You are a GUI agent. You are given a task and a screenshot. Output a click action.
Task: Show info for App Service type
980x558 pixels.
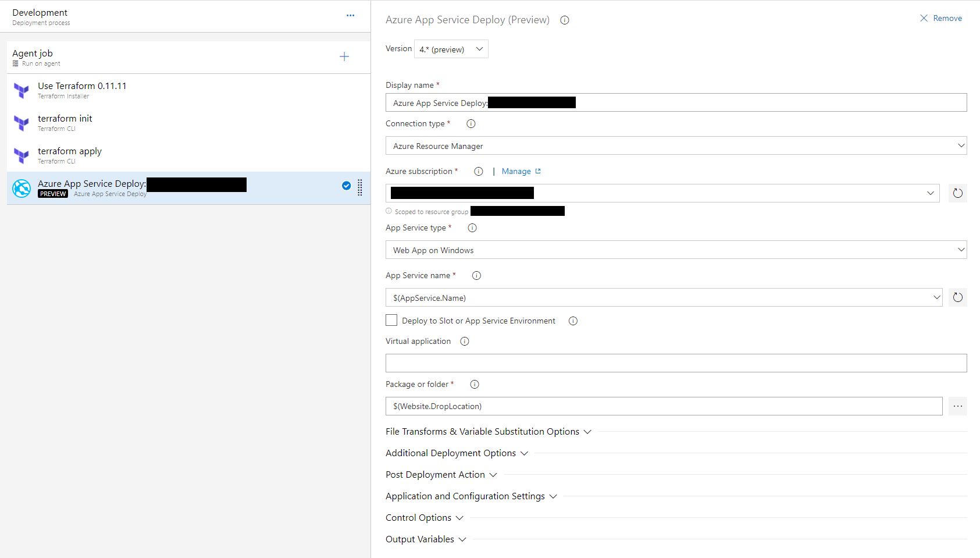(x=472, y=228)
